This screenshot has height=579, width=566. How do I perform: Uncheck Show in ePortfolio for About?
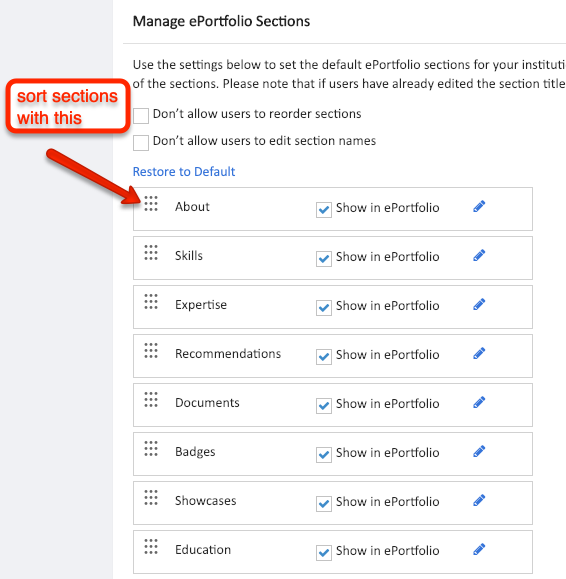[324, 210]
